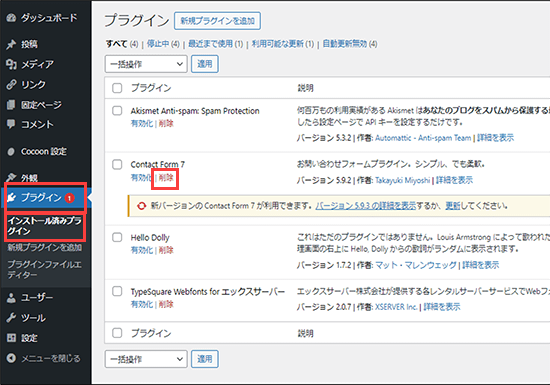Open the Comments speech bubble icon
The width and height of the screenshot is (550, 385).
tap(11, 124)
